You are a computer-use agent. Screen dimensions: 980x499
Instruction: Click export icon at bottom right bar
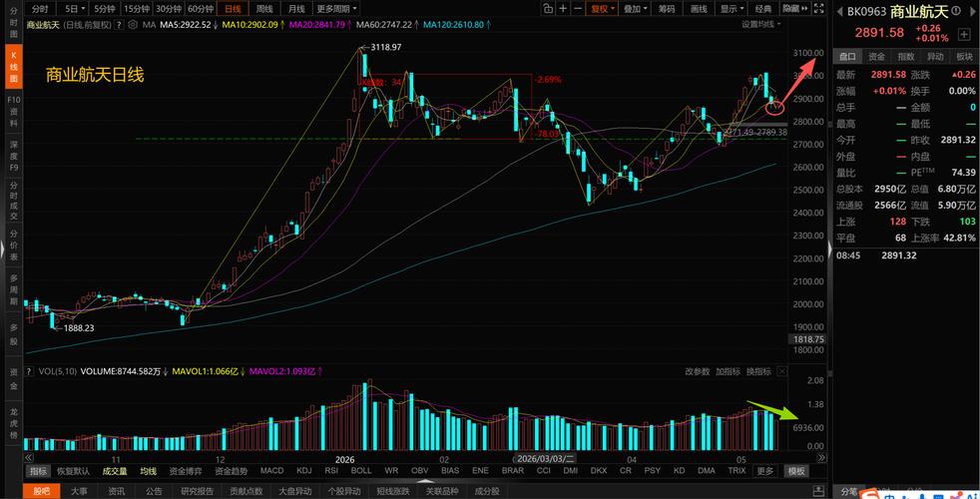pos(817,491)
